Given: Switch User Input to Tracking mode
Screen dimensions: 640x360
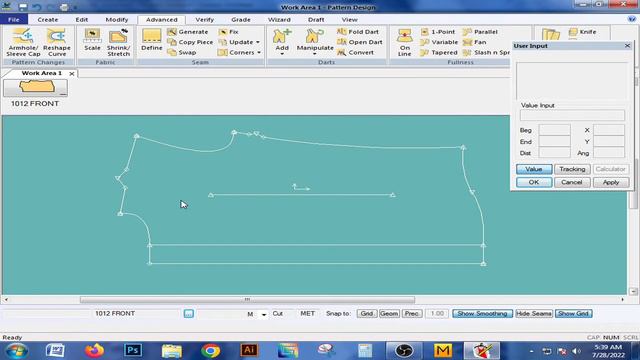Looking at the screenshot, I should (x=572, y=169).
